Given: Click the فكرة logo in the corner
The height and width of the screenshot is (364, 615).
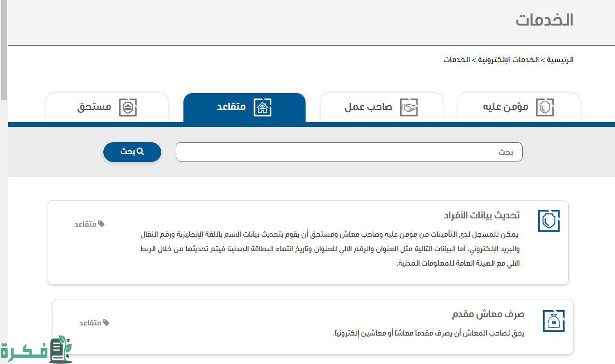Looking at the screenshot, I should 36,350.
